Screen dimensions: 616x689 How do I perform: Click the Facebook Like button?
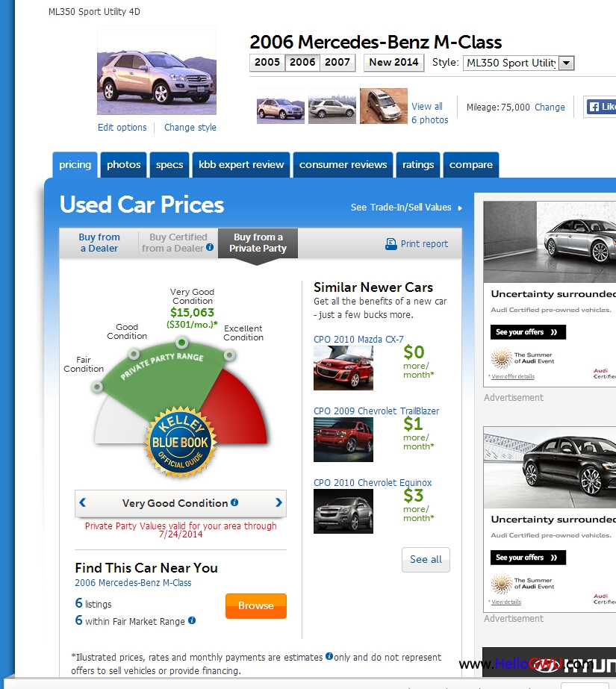(x=600, y=107)
